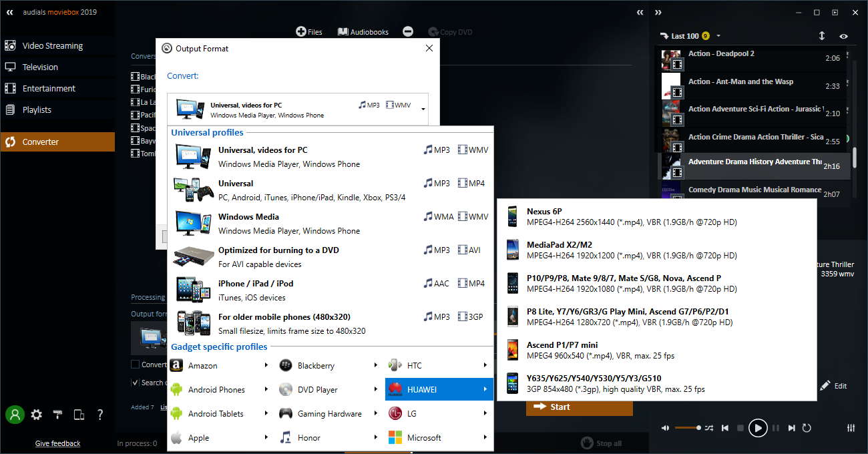Collapse player panel with right double chevron
868x454 pixels.
[x=658, y=12]
